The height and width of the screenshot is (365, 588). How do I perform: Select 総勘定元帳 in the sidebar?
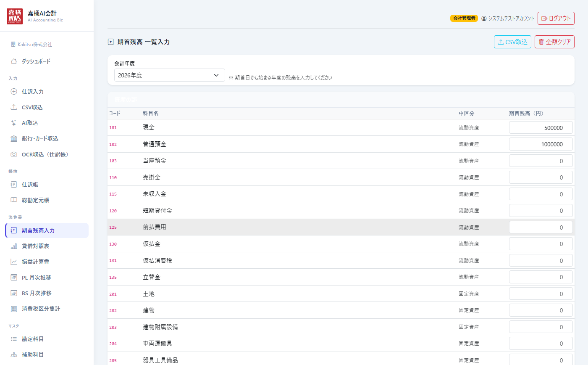point(47,200)
